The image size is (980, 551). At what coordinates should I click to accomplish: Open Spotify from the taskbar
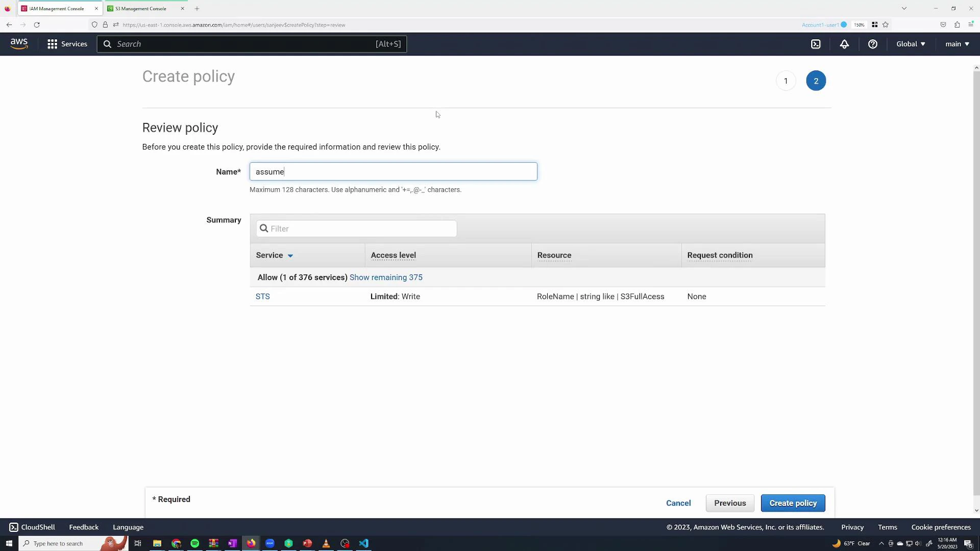click(x=194, y=543)
